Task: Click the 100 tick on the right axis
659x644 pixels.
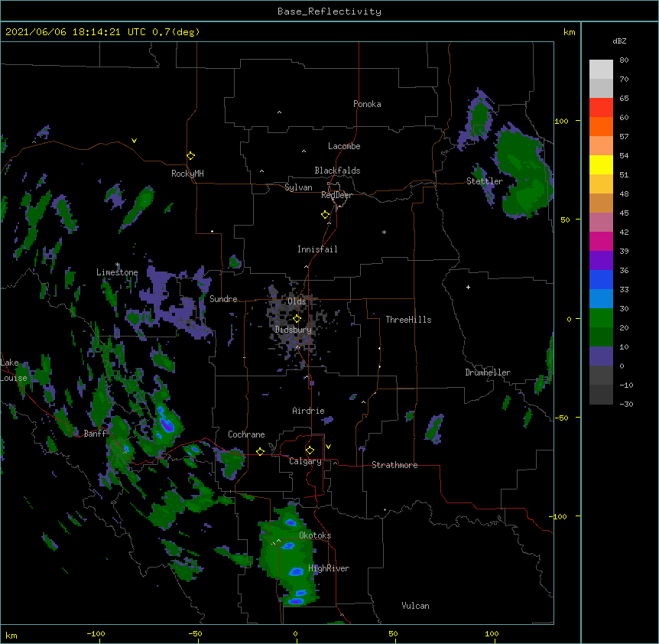Action: [x=561, y=121]
